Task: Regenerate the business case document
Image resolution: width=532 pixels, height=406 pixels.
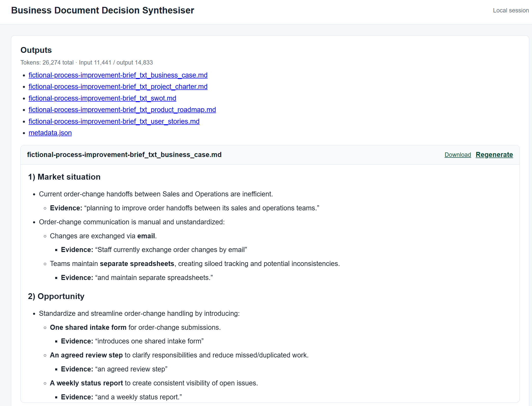Action: point(494,155)
